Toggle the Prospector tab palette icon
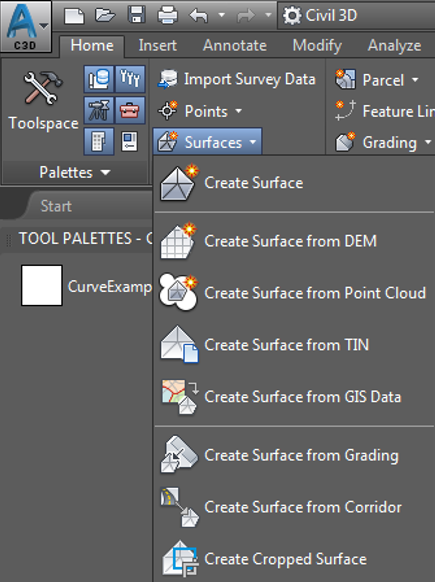 tap(99, 79)
